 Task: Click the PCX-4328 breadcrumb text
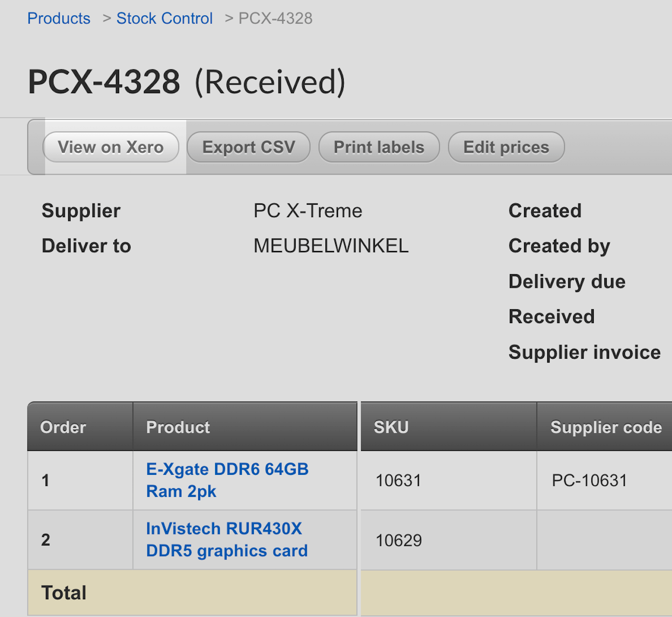tap(276, 18)
